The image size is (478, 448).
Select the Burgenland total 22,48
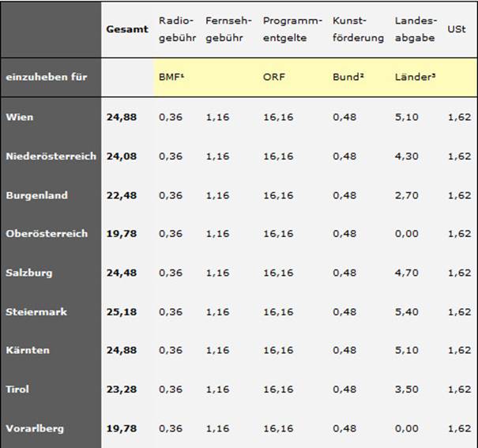[x=122, y=195]
